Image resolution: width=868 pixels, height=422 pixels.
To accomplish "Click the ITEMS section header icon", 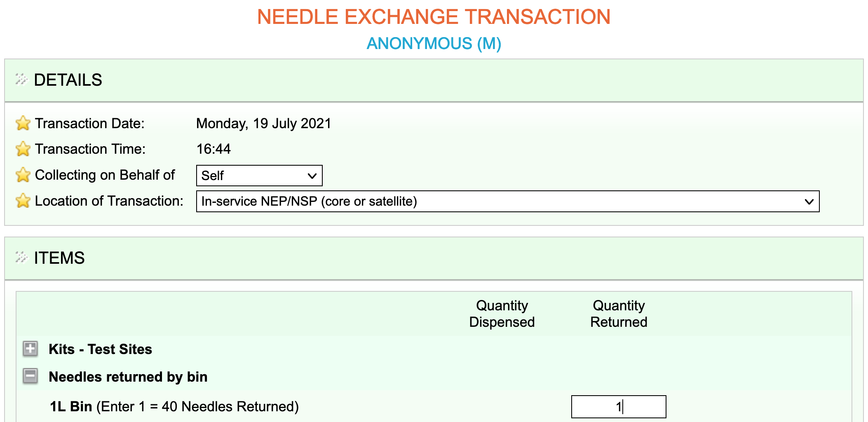I will point(21,257).
